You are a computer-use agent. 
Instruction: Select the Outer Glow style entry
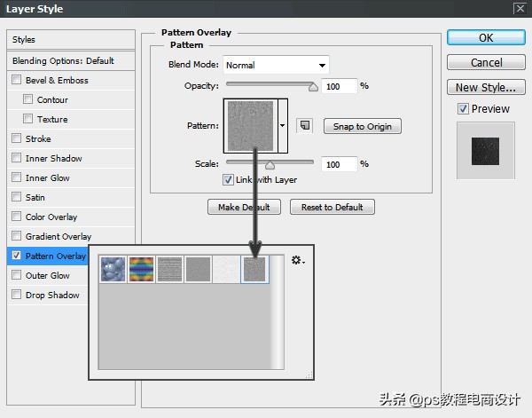pos(48,275)
